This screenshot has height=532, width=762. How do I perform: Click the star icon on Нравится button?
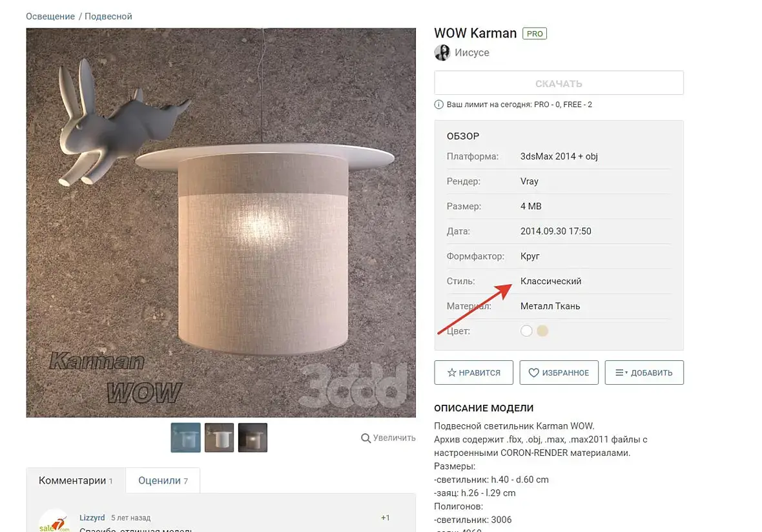(451, 373)
